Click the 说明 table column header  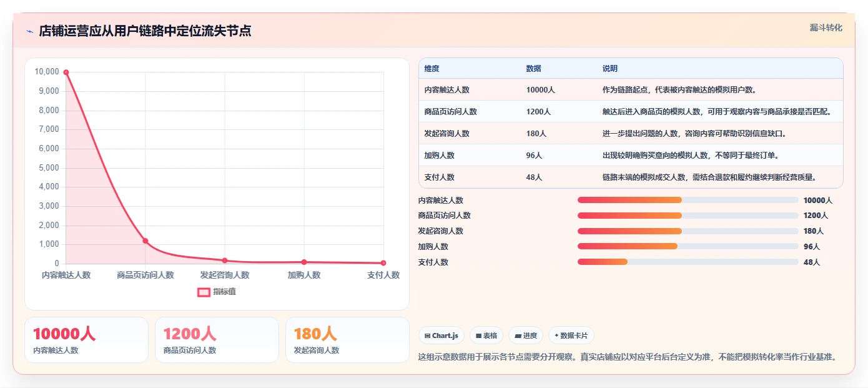(x=610, y=69)
